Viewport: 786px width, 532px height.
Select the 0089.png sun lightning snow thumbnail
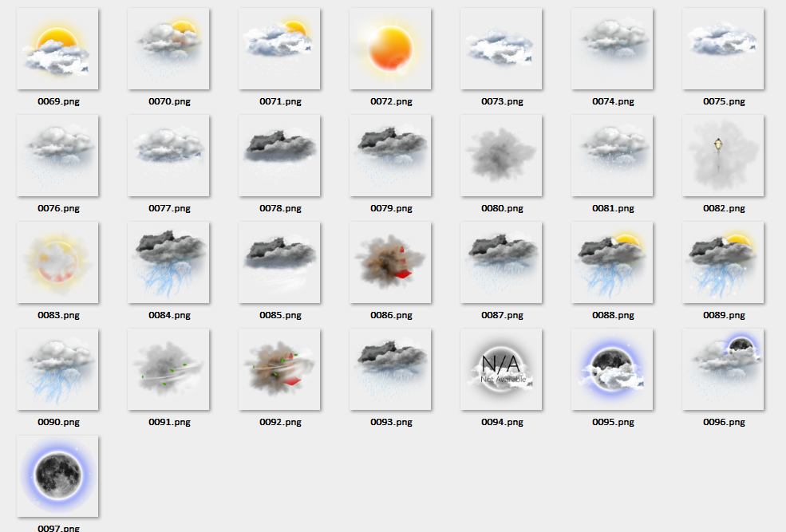(x=723, y=262)
